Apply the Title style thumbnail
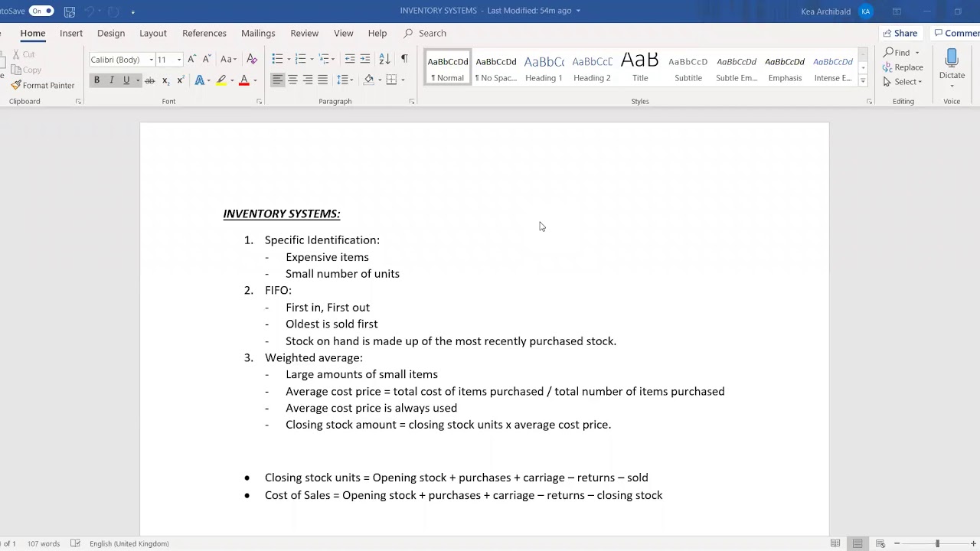This screenshot has height=551, width=980. [x=640, y=67]
